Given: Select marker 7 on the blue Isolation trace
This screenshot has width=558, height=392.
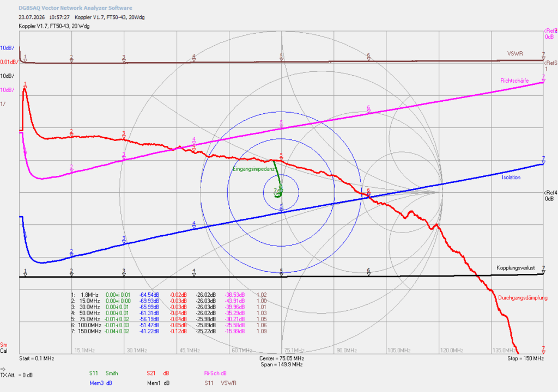Looking at the screenshot, I should click(543, 161).
